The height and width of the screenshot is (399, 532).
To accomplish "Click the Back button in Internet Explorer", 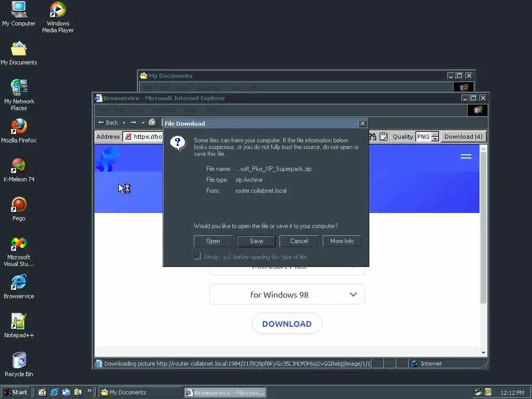I will coord(108,123).
